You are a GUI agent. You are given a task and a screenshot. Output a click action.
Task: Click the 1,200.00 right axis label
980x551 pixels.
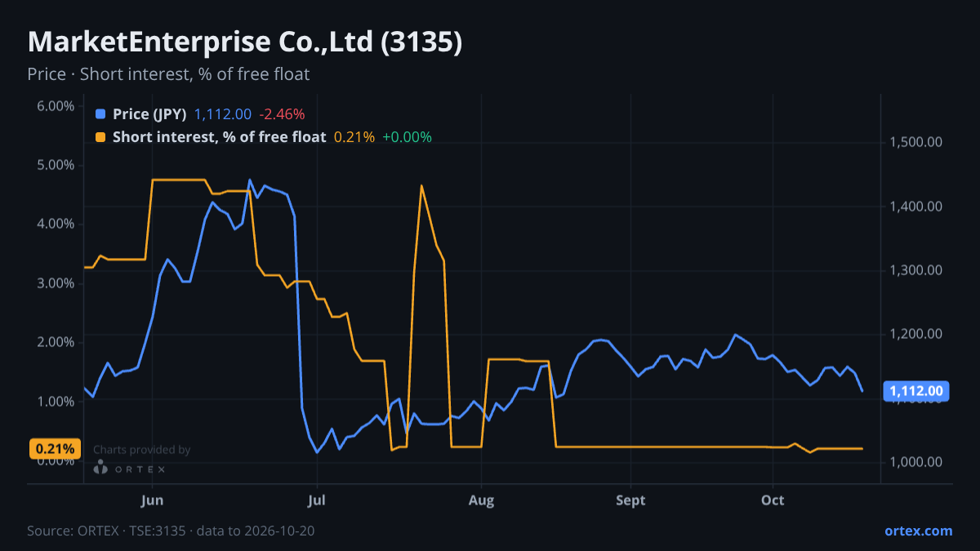point(916,335)
